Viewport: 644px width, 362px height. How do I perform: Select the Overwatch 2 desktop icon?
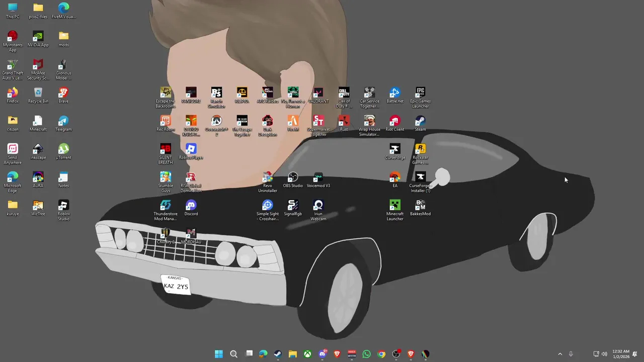click(216, 126)
